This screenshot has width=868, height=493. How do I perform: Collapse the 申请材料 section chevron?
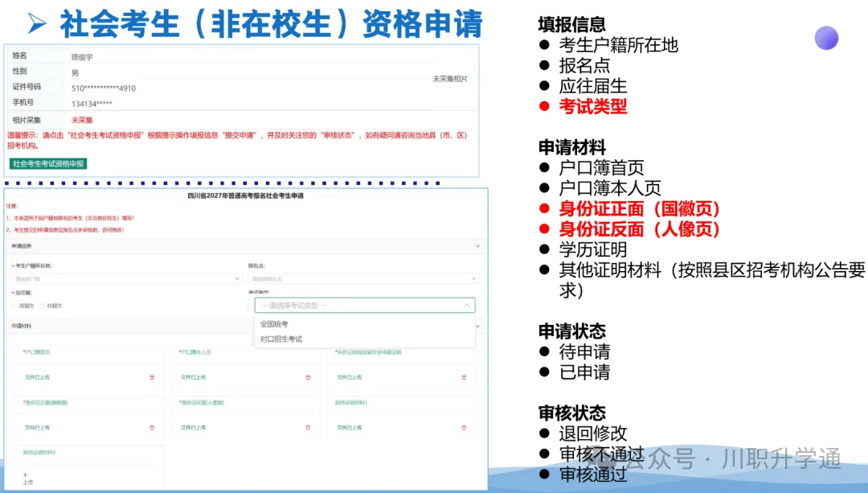(x=477, y=326)
